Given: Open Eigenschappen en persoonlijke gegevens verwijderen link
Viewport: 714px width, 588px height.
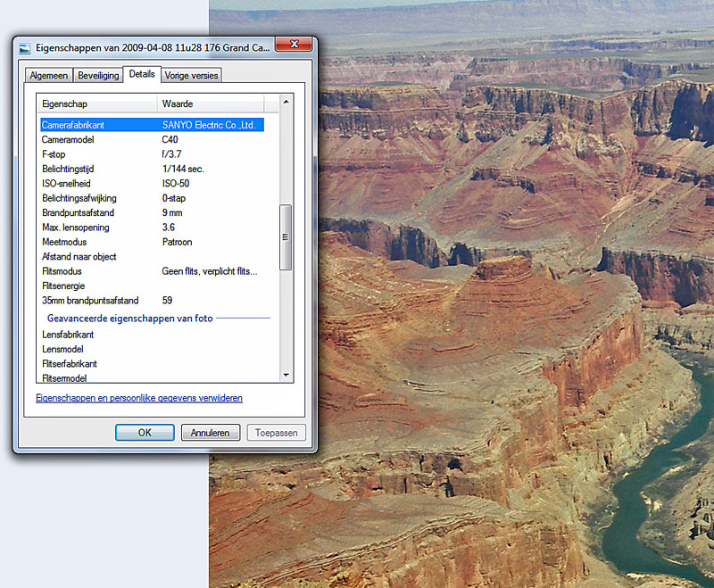Looking at the screenshot, I should 139,398.
